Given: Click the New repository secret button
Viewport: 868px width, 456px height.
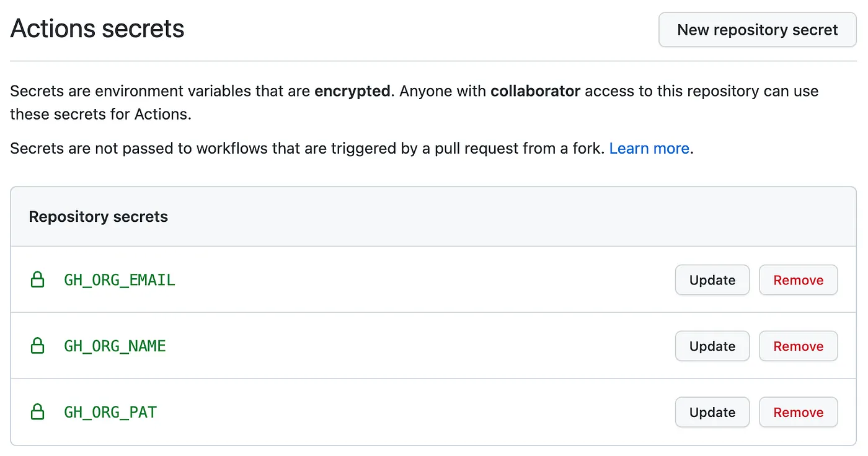Looking at the screenshot, I should [x=757, y=30].
